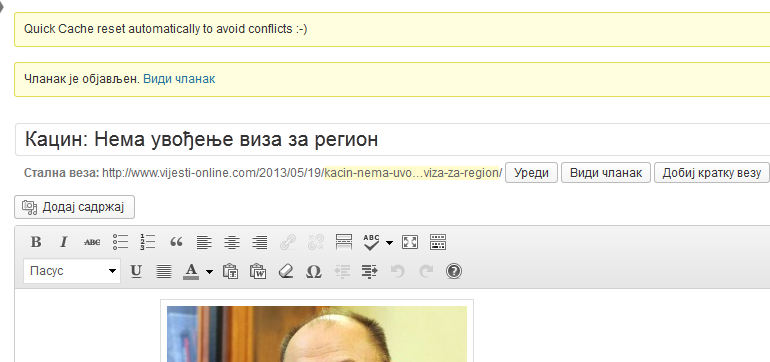Paste from Word
Screen dimensions: 770x362
click(x=257, y=271)
